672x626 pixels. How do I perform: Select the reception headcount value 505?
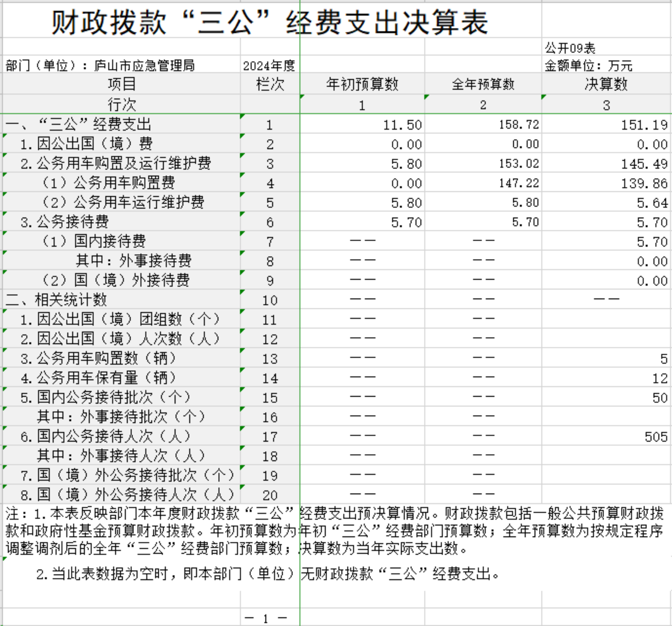[656, 437]
